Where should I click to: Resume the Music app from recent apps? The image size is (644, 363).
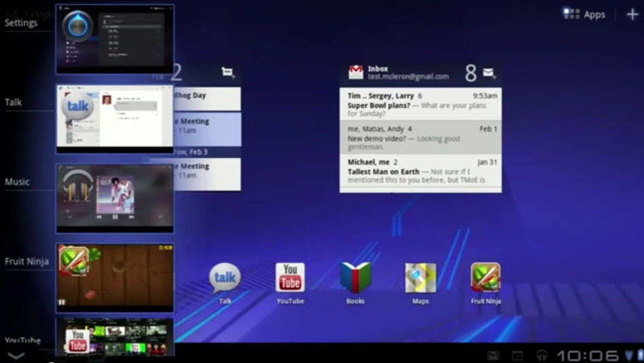115,198
